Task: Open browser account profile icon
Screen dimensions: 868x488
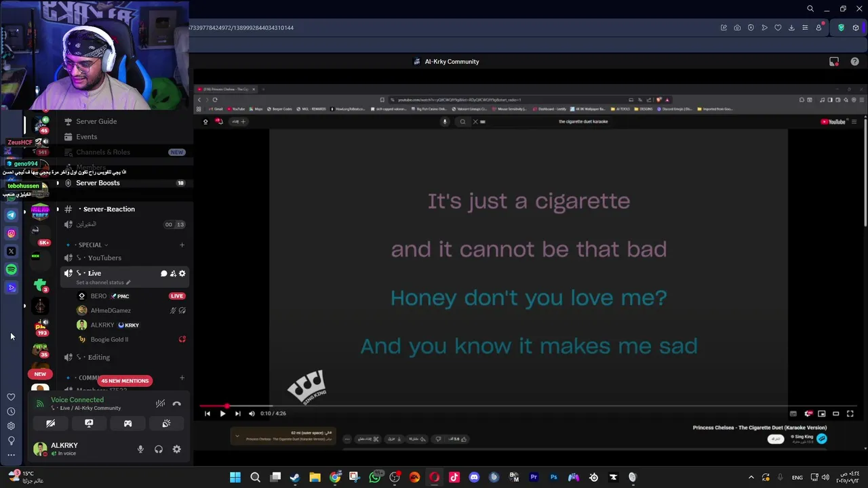Action: coord(818,28)
